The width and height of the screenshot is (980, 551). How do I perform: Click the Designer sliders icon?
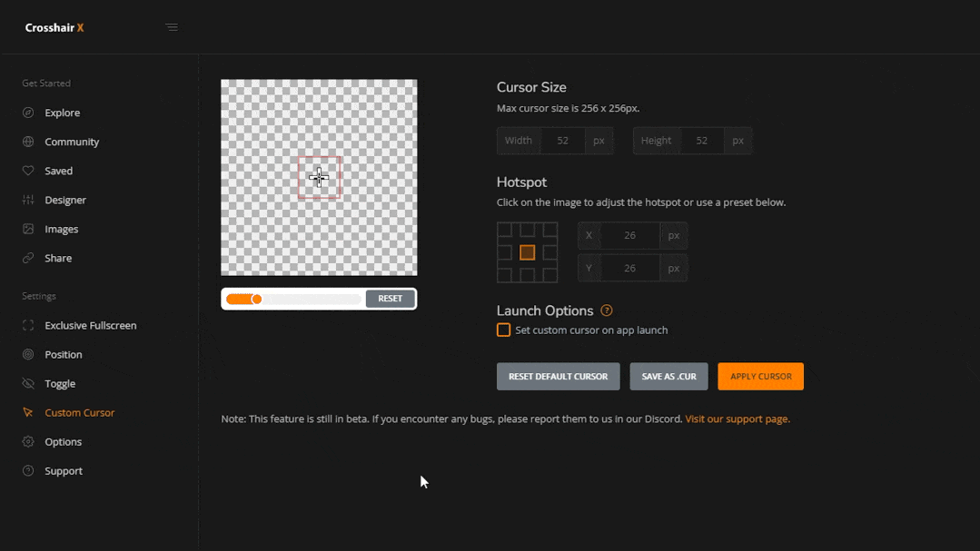(x=28, y=200)
